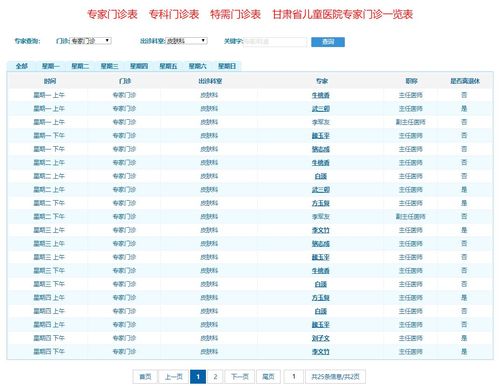Open 甘肃省儿童医院专家门诊一览表 header link
The image size is (500, 386).
(343, 14)
